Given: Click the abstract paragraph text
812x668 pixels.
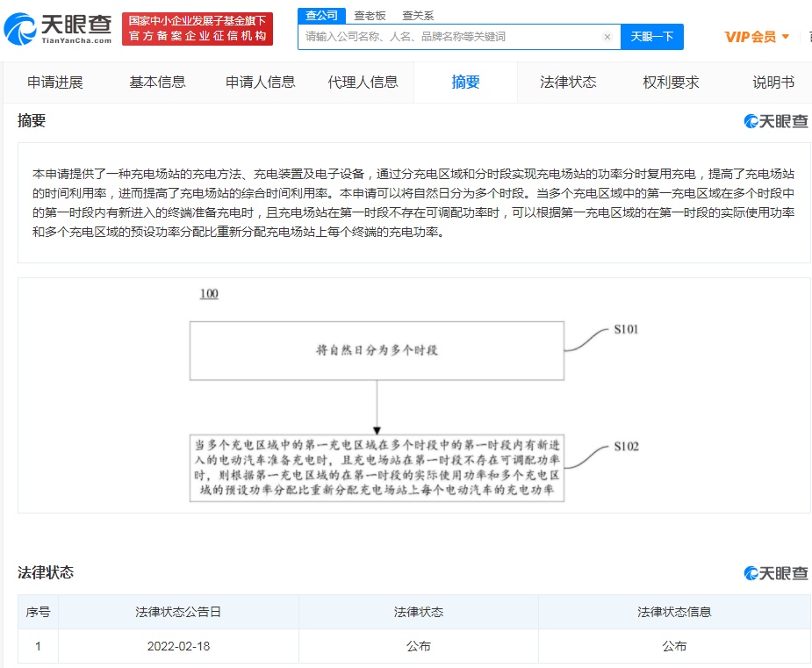Looking at the screenshot, I should click(x=413, y=203).
